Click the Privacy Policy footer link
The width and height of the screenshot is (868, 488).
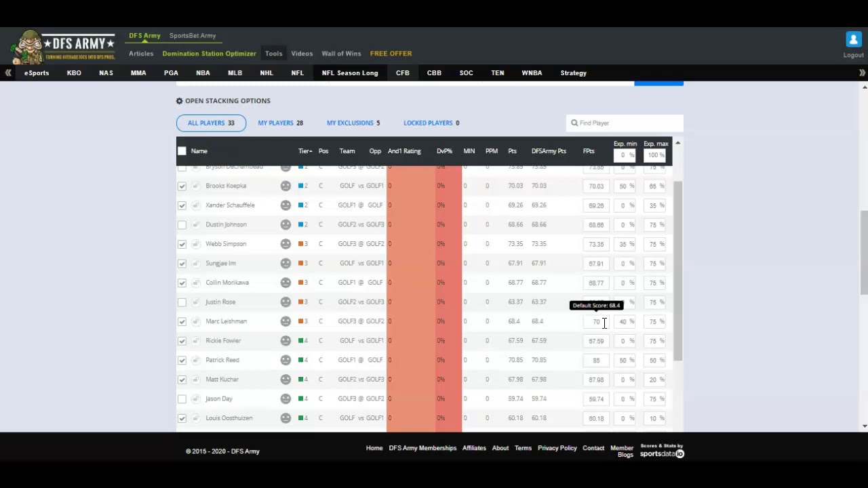[x=557, y=448]
